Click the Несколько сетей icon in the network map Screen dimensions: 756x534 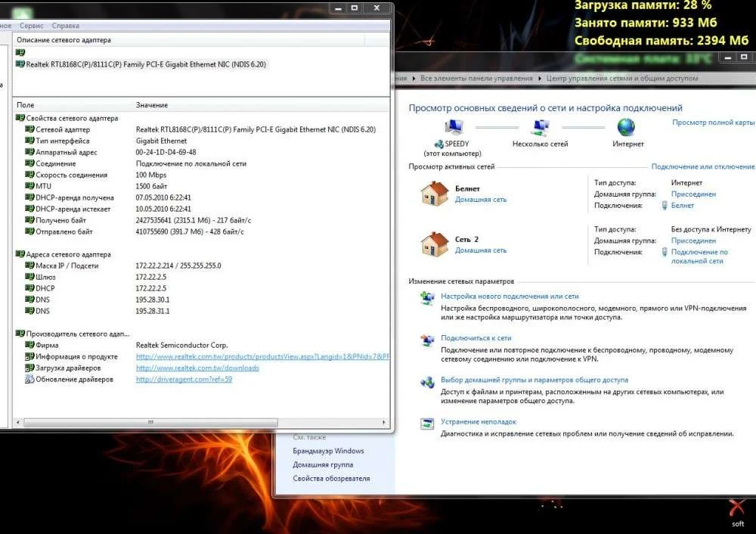[541, 127]
